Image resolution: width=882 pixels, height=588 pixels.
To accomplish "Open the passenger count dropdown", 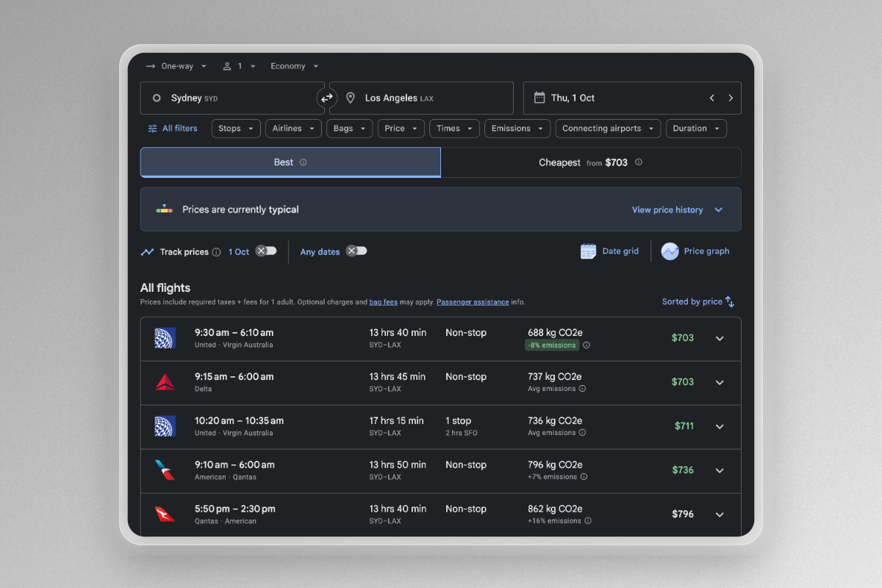I will pos(240,66).
